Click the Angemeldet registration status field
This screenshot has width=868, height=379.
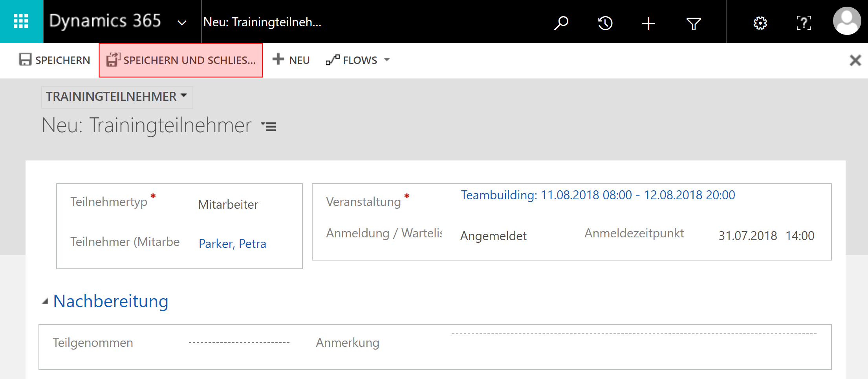tap(493, 236)
